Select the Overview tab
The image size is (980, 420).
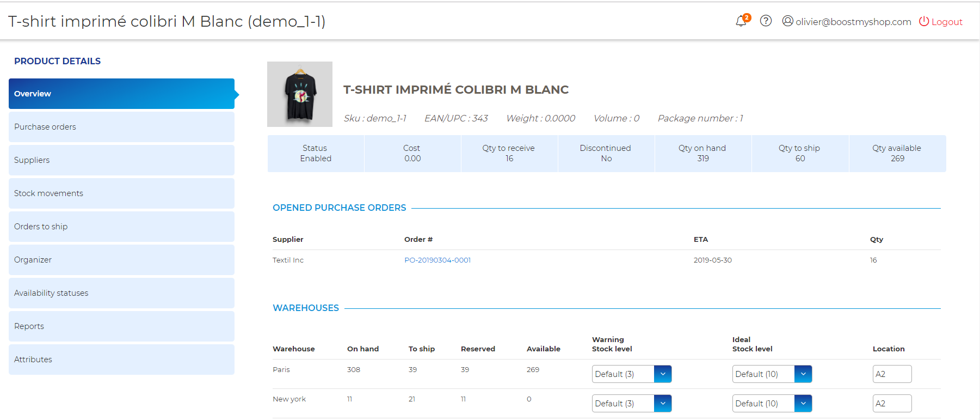[121, 94]
